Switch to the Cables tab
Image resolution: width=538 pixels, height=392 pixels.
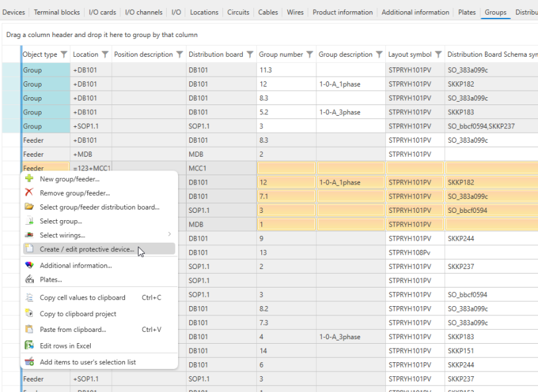click(x=268, y=12)
